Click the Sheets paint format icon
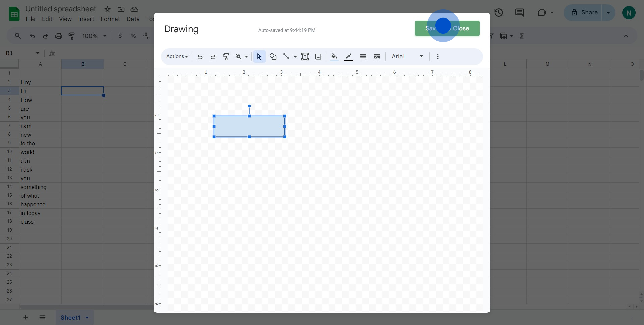 click(x=72, y=36)
